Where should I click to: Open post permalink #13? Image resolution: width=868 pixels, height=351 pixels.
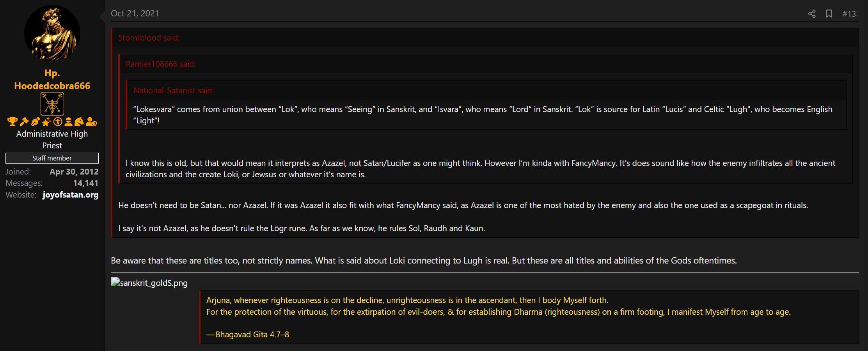849,14
